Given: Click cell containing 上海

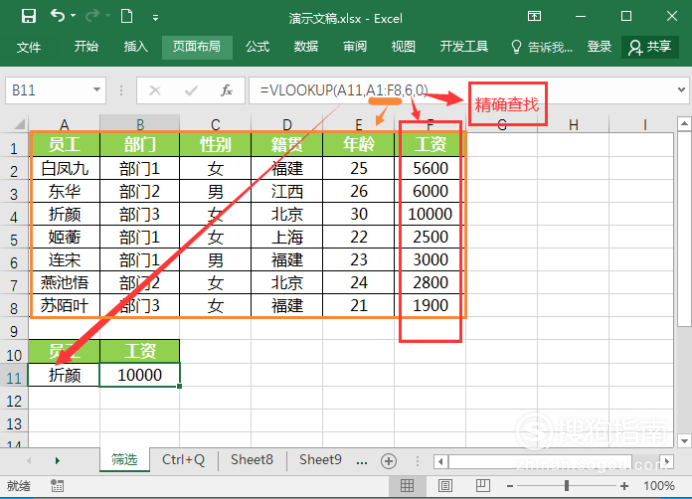Looking at the screenshot, I should 287,237.
